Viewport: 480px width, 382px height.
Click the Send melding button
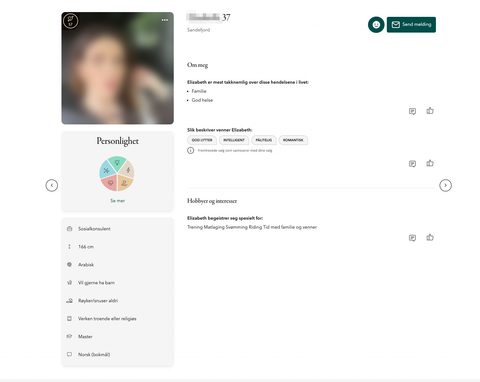pyautogui.click(x=411, y=25)
